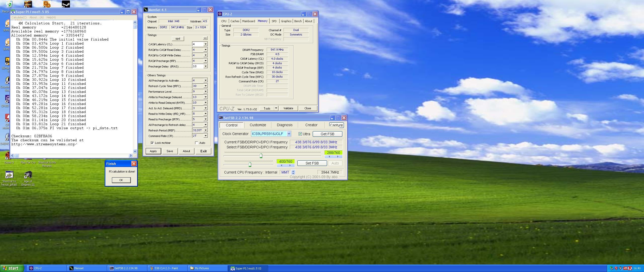The height and width of the screenshot is (272, 644).
Task: Click the upper FSB slider handle
Action: (261, 156)
